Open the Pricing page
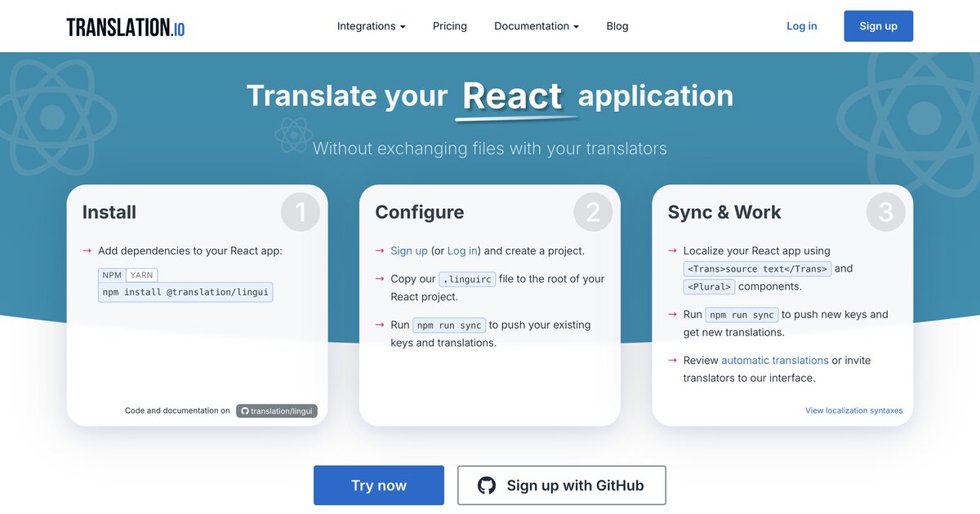This screenshot has height=514, width=980. tap(450, 26)
